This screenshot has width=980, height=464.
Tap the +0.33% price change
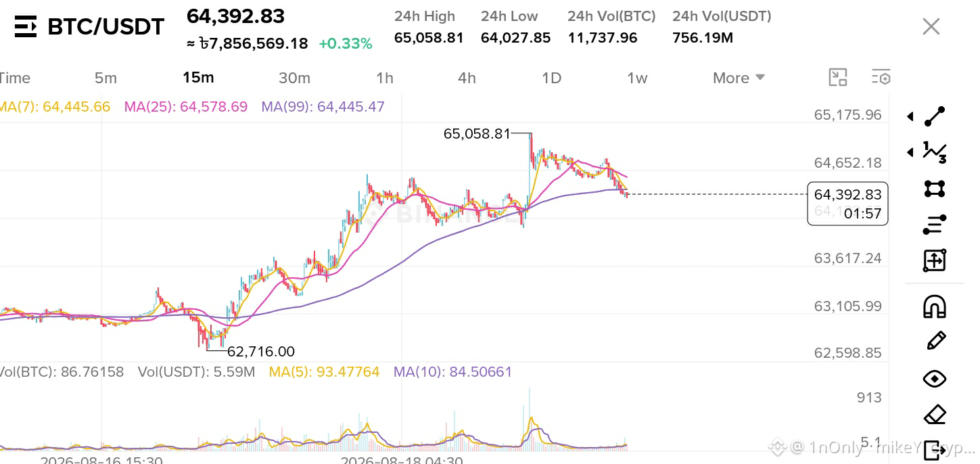pyautogui.click(x=346, y=44)
